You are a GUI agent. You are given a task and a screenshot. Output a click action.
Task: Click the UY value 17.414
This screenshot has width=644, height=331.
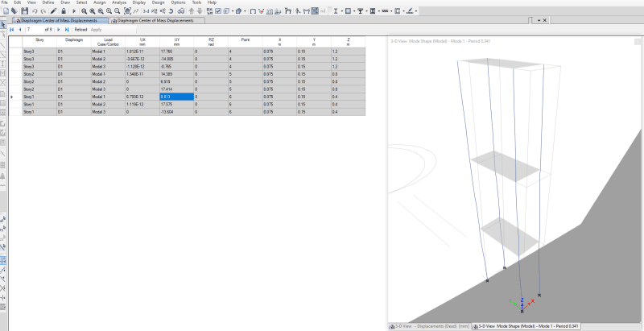(176, 89)
